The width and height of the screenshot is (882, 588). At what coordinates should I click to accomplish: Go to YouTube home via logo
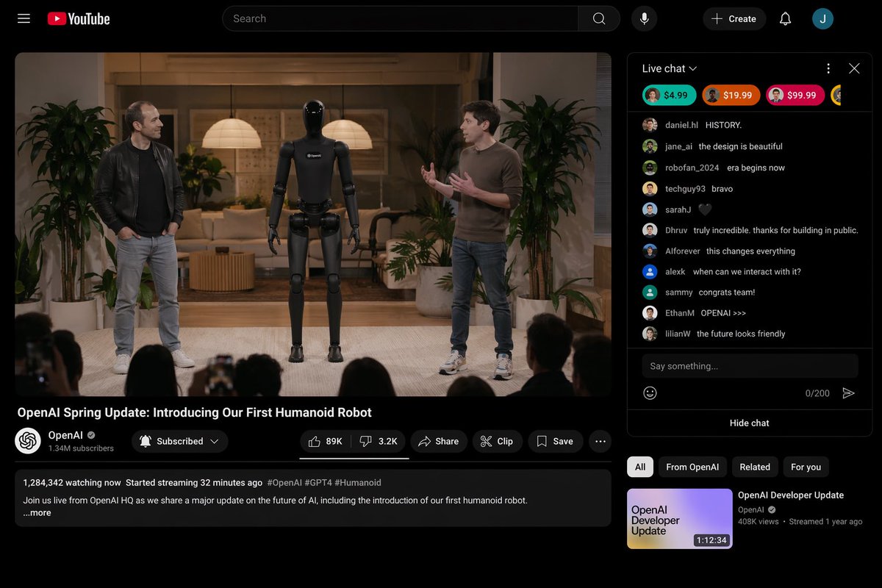click(79, 18)
